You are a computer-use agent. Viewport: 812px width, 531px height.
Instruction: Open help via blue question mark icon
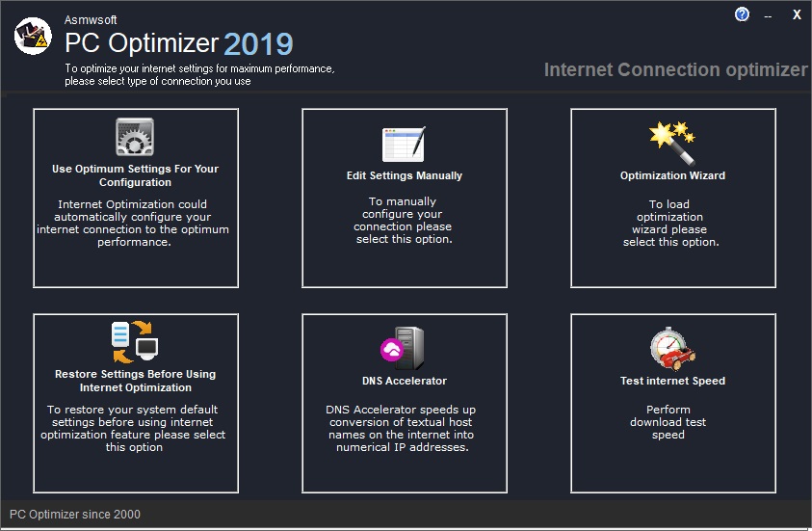pyautogui.click(x=742, y=14)
